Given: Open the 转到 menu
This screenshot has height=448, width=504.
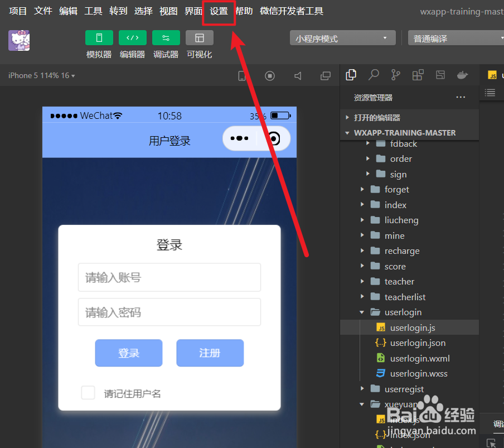Looking at the screenshot, I should pyautogui.click(x=118, y=11).
